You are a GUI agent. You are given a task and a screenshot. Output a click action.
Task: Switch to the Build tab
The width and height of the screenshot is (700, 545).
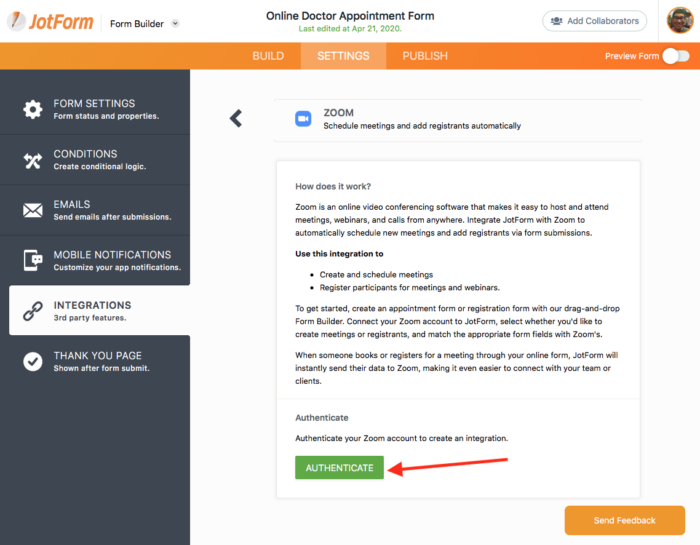point(268,56)
